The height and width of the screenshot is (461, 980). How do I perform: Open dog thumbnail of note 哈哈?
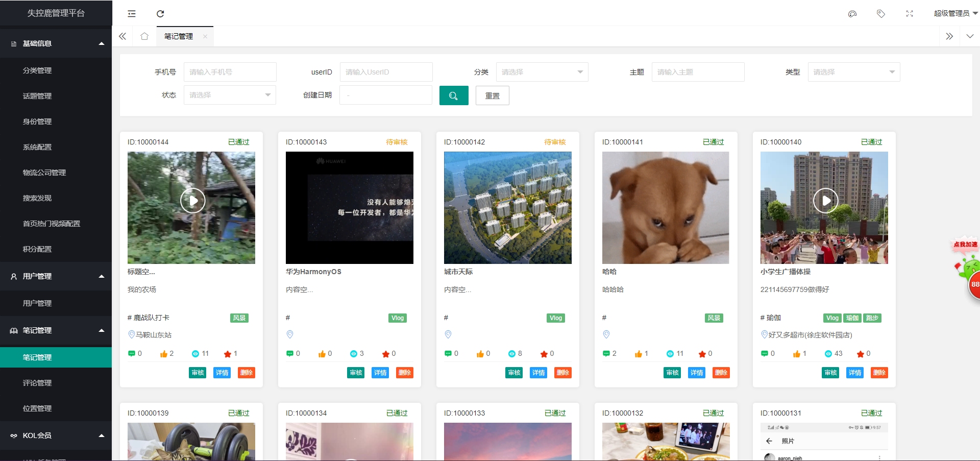666,208
